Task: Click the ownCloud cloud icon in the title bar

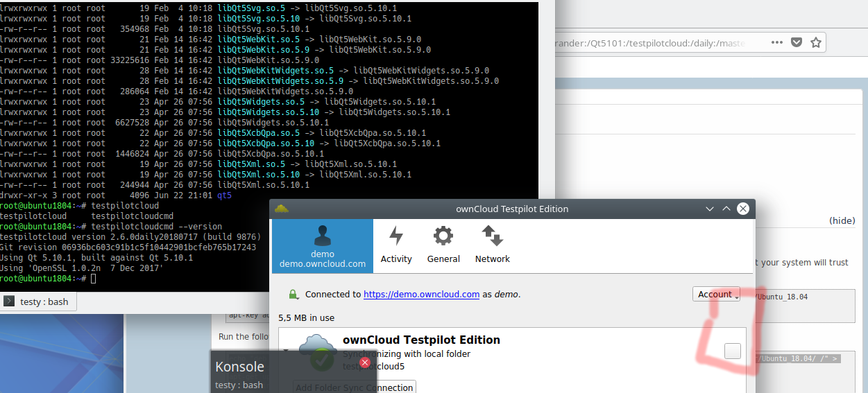Action: [282, 209]
